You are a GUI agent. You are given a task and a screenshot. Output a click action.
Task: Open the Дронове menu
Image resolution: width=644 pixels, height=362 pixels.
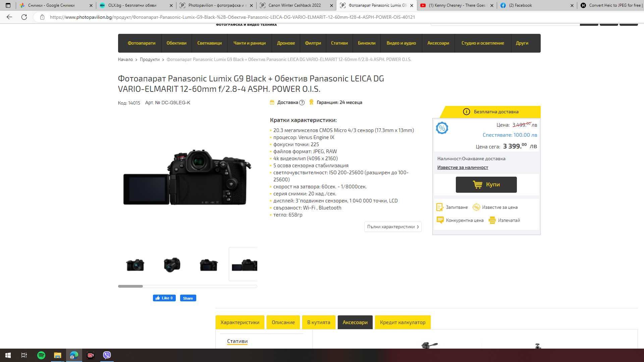[286, 43]
